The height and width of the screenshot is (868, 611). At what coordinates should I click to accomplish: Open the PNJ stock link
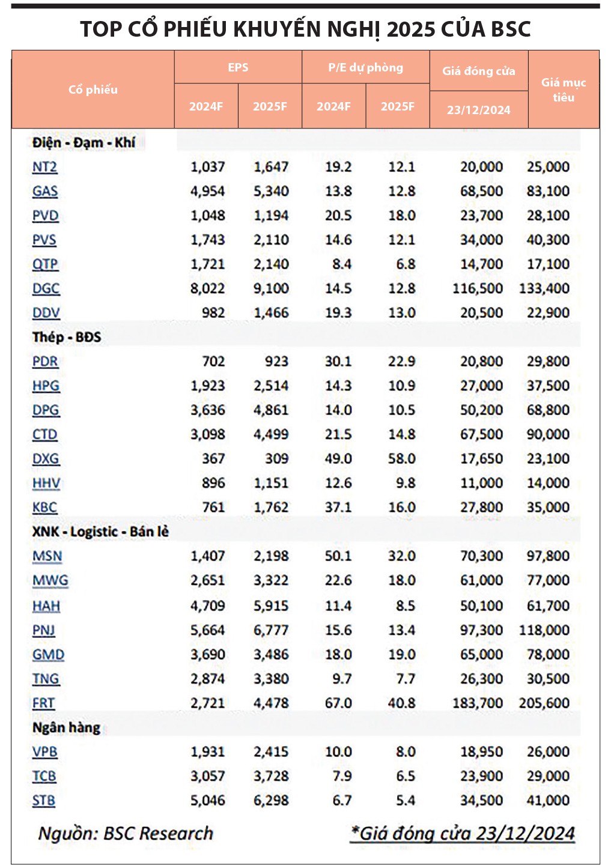click(43, 630)
